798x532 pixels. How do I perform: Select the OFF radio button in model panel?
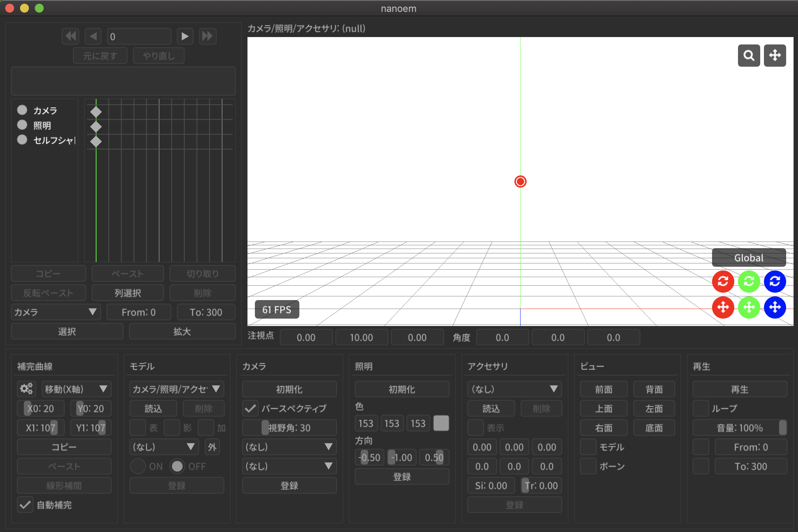[x=177, y=466]
